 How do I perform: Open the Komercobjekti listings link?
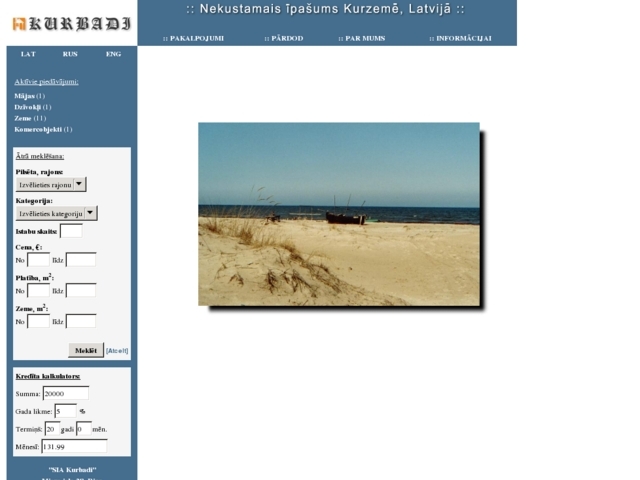pos(38,129)
